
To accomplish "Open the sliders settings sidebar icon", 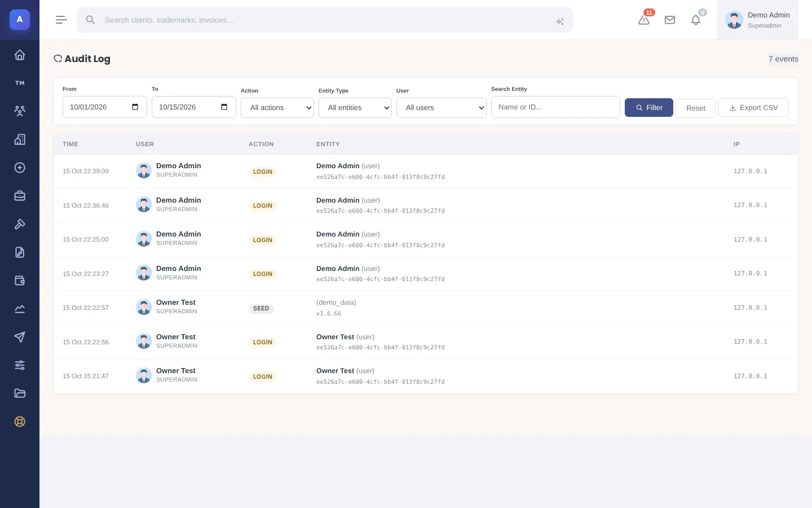I will 20,365.
